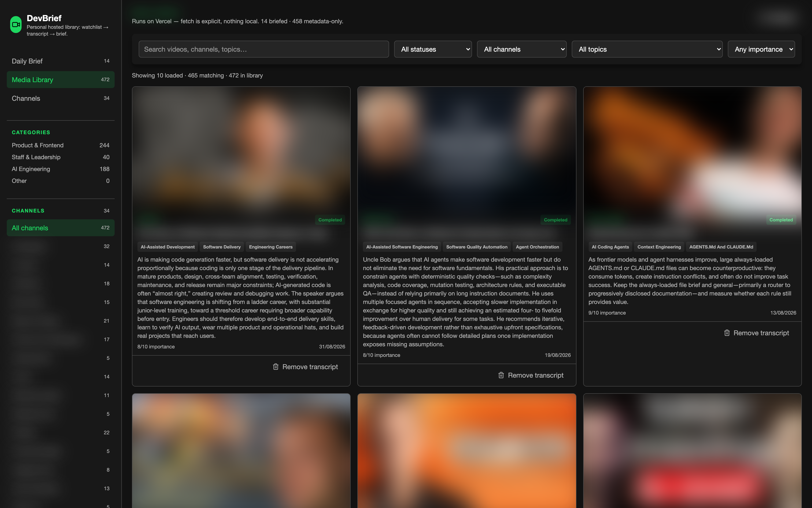Click Completed badge on 13/08/2026 card
The width and height of the screenshot is (812, 508).
click(x=781, y=220)
